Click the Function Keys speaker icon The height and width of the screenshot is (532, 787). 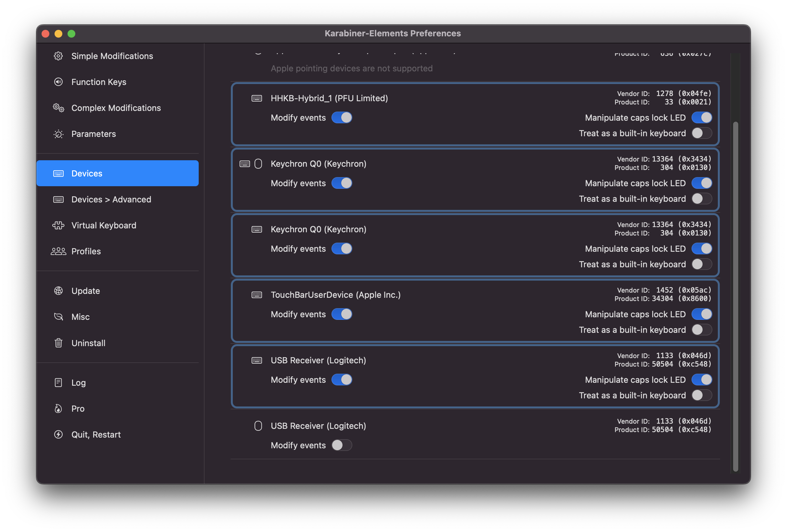pos(58,82)
